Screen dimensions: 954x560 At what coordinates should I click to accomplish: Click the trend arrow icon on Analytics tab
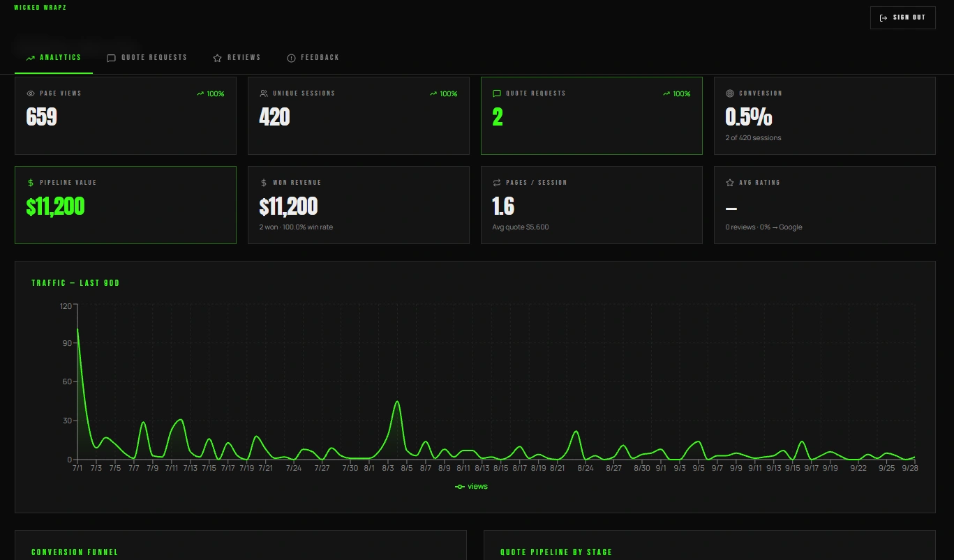(x=30, y=58)
